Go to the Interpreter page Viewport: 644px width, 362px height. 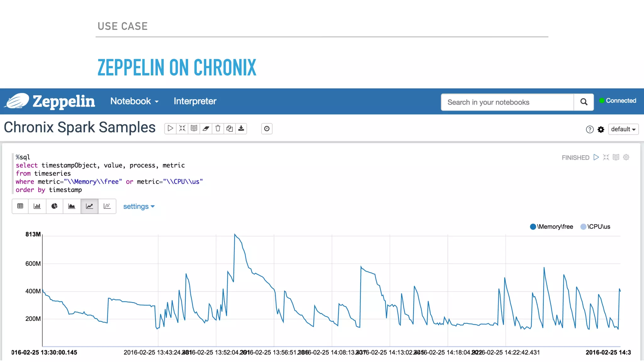click(195, 101)
